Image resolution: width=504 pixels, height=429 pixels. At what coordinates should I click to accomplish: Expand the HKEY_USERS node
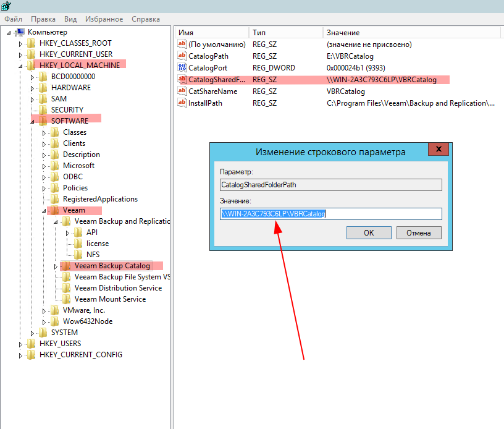click(20, 344)
